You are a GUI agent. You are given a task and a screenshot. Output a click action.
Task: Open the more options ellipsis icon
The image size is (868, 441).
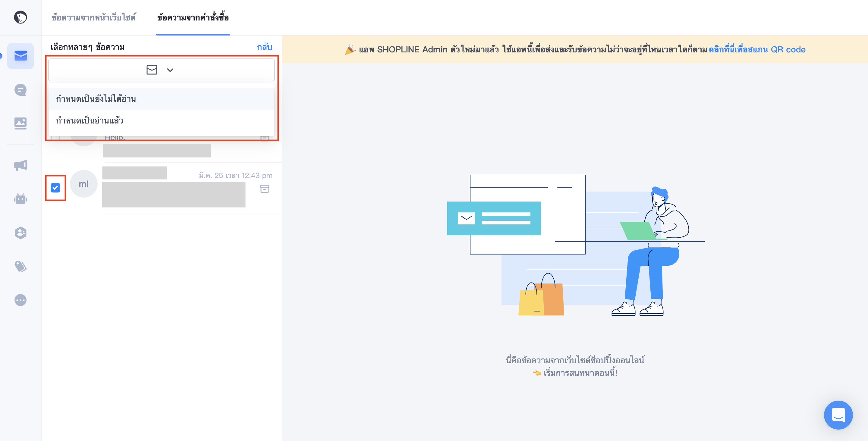click(20, 300)
